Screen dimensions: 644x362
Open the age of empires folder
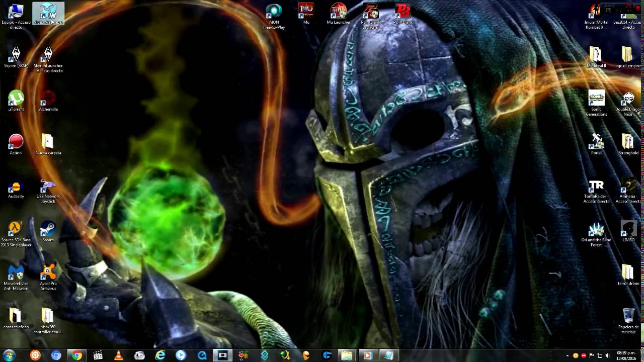(628, 57)
